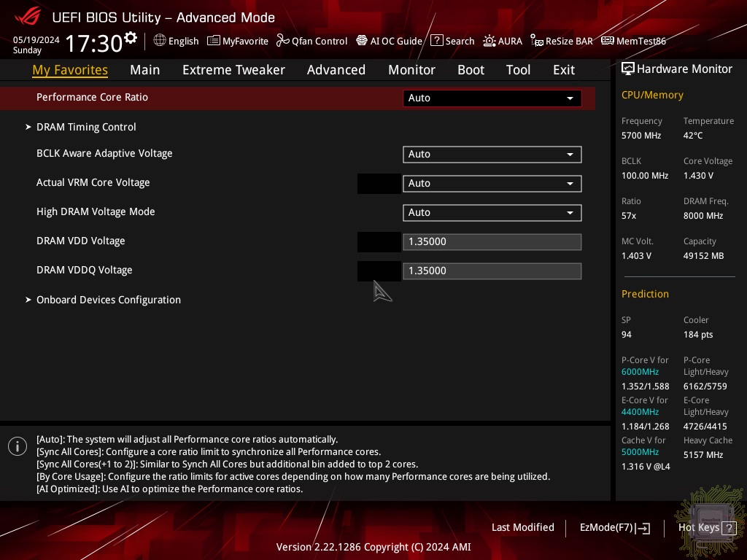This screenshot has width=747, height=560.
Task: Open MyFavorite from the top toolbar
Action: 238,41
